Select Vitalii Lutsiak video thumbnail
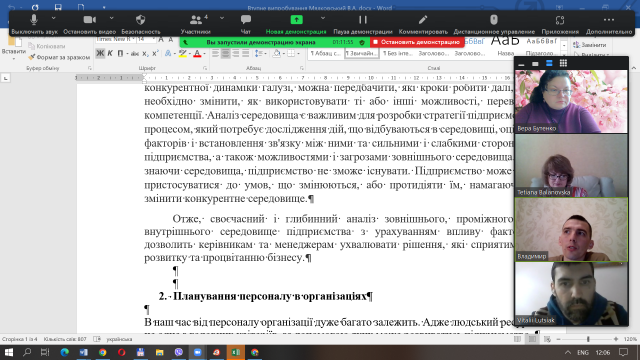This screenshot has height=360, width=640. (x=571, y=293)
